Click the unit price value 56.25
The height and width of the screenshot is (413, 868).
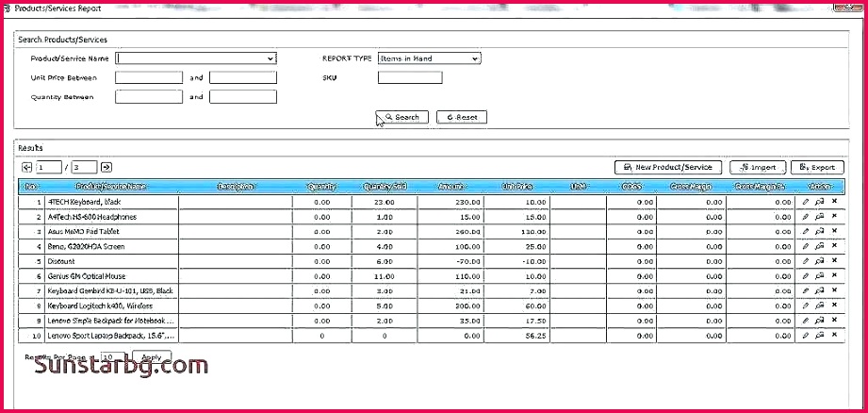coord(535,336)
